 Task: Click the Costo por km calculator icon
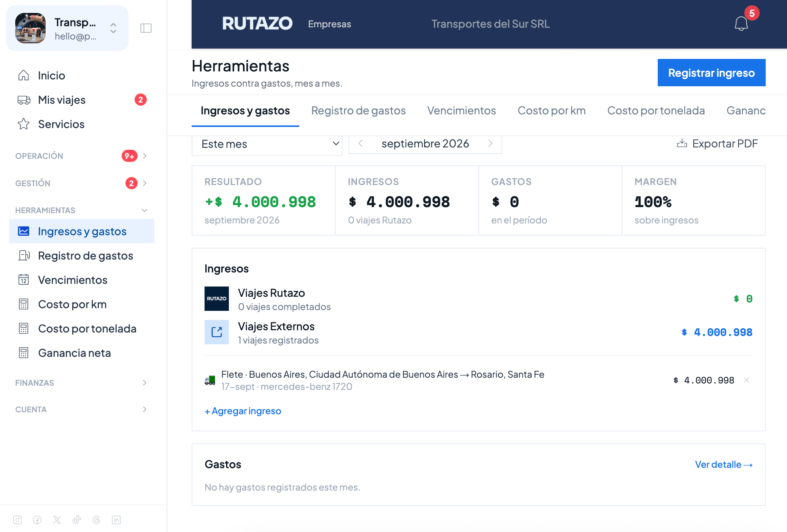coord(24,304)
